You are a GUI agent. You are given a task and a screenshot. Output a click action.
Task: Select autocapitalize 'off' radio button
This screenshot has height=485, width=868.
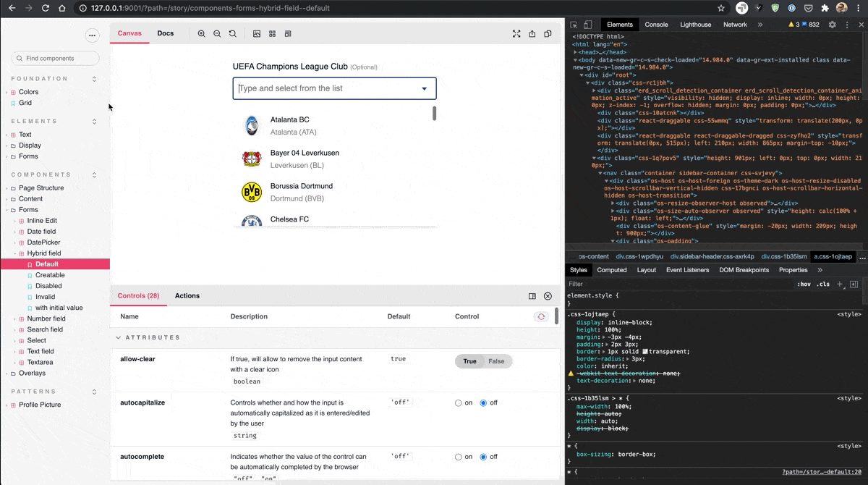[x=484, y=403]
